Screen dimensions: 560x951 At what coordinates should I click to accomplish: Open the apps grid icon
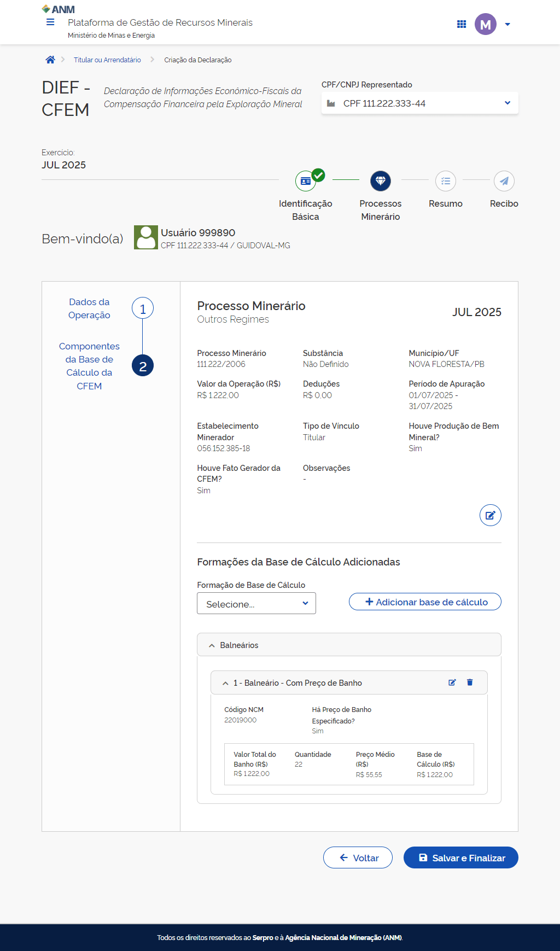click(x=462, y=24)
